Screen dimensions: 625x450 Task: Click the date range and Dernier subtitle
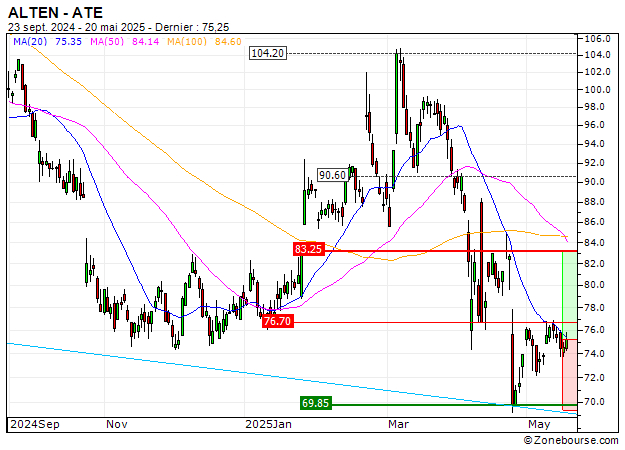coord(118,27)
